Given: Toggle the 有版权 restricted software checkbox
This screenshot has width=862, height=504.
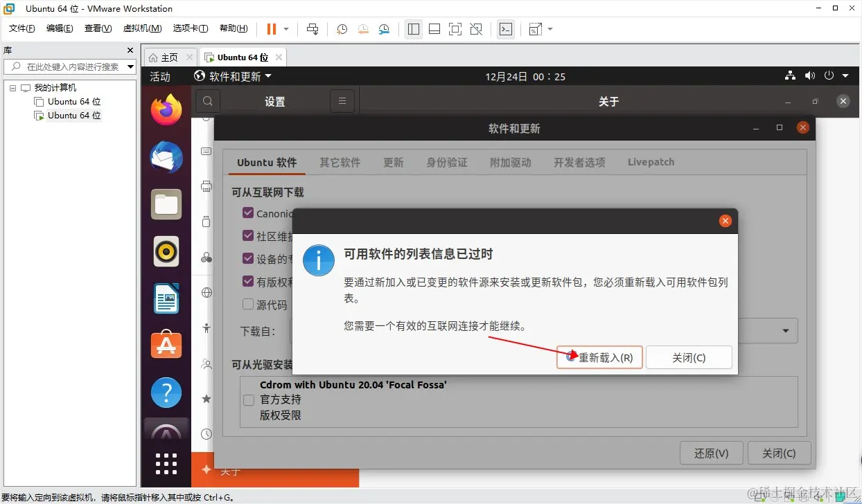Looking at the screenshot, I should click(248, 282).
